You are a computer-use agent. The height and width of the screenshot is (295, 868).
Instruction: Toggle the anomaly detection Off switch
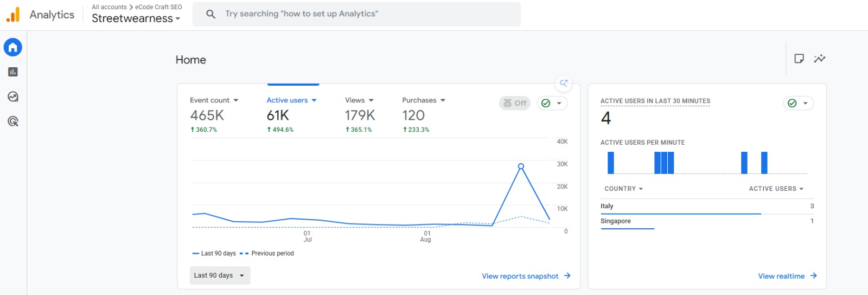[x=515, y=103]
